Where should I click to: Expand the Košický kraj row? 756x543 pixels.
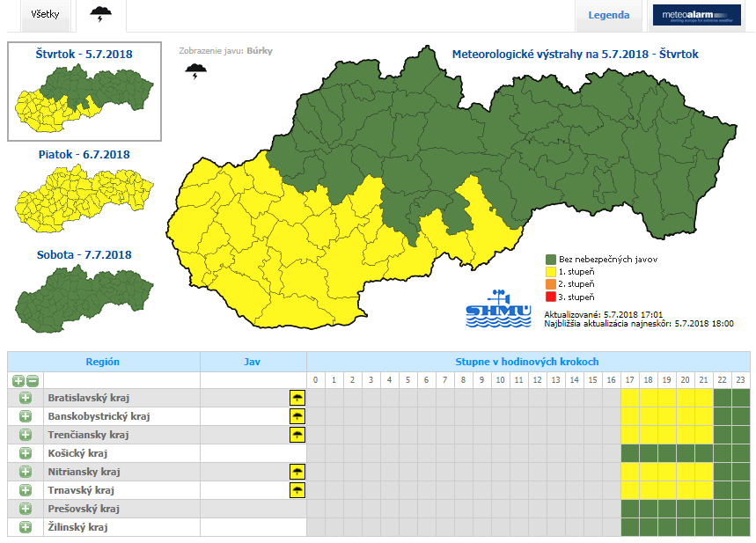pos(26,453)
